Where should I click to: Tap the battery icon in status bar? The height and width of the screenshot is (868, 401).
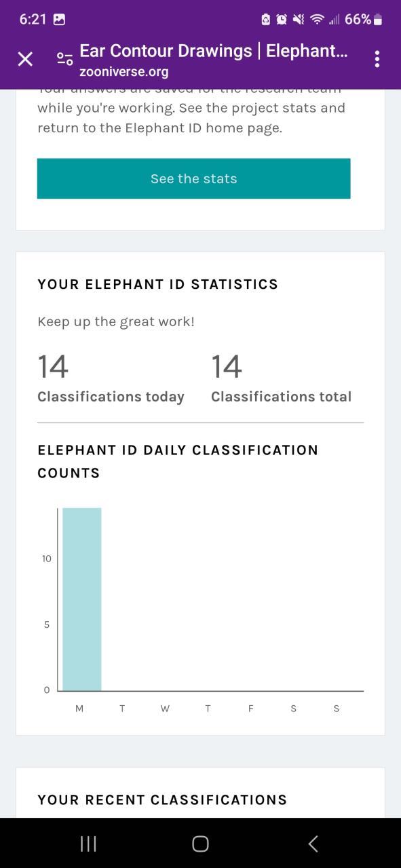(x=378, y=20)
